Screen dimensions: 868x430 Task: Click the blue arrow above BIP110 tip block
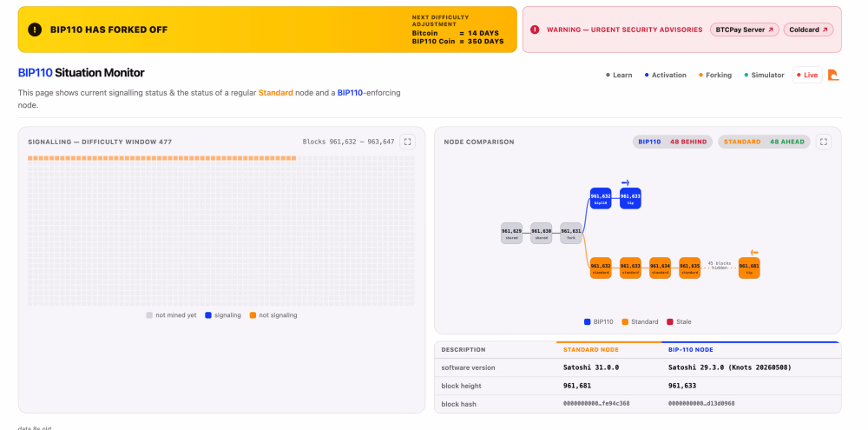tap(626, 182)
